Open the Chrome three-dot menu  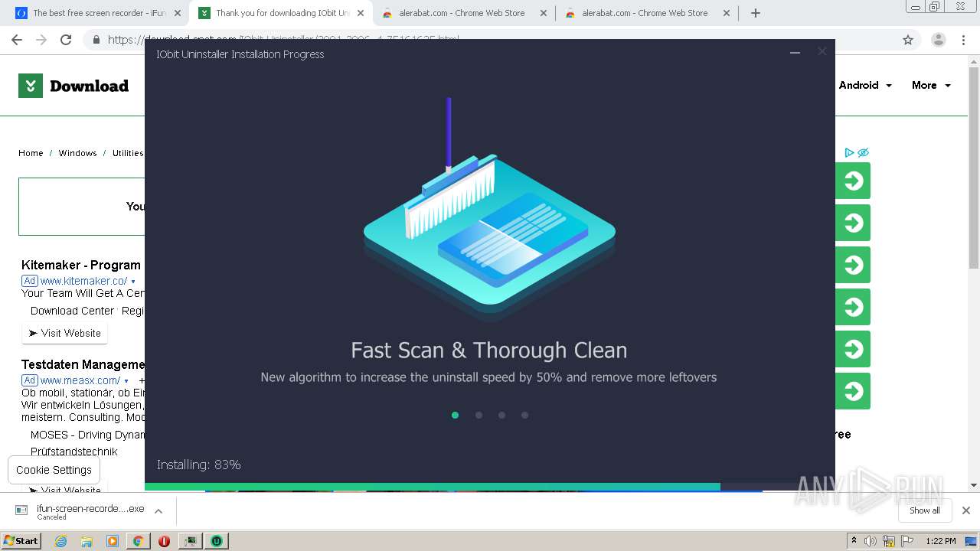tap(964, 40)
